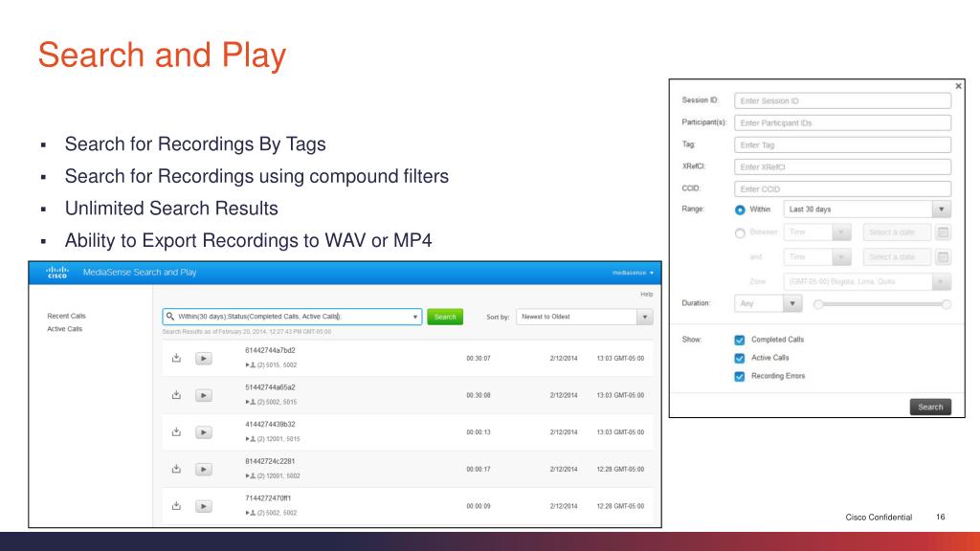980x551 pixels.
Task: Download recording 61442744a7bd2
Action: point(176,358)
